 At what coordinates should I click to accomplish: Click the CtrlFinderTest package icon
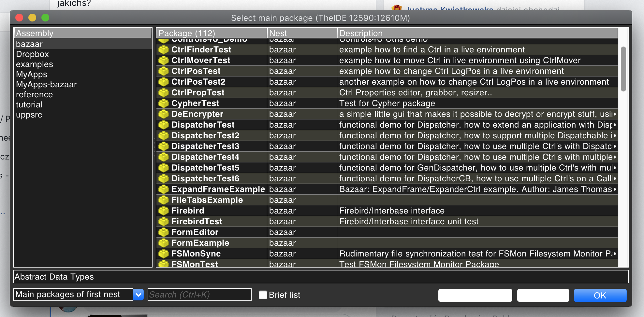click(x=163, y=50)
